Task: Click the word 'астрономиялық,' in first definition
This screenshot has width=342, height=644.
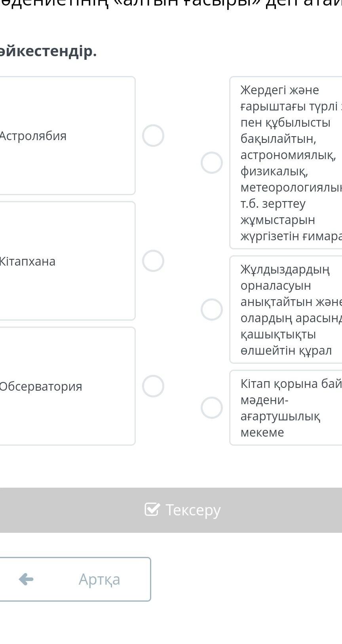Action: [x=288, y=155]
